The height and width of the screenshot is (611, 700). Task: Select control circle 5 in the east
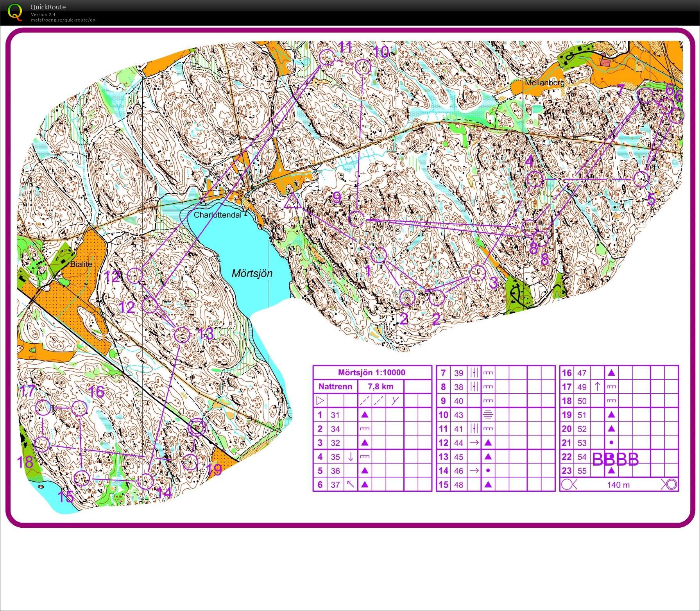pos(641,179)
